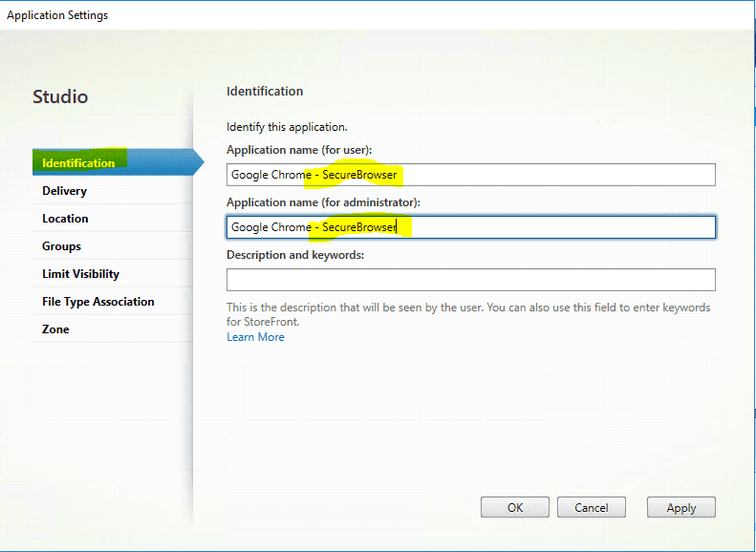Click the 'Description and keywords:' label
The image size is (756, 552).
295,255
